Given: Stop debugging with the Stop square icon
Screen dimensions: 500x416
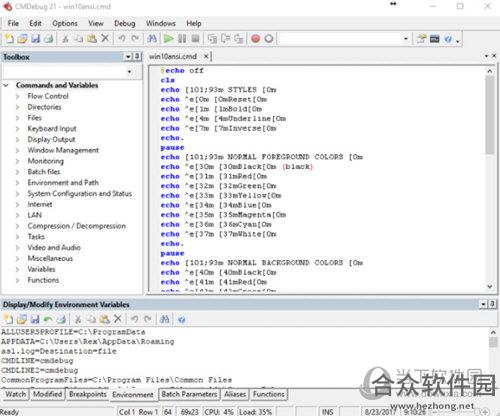Looking at the screenshot, I should point(195,39).
